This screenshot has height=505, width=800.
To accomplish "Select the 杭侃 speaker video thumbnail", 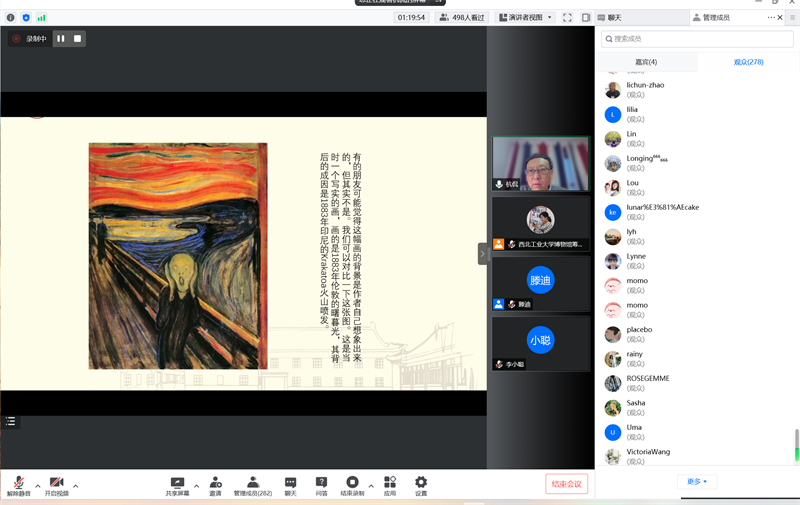I will pos(540,163).
